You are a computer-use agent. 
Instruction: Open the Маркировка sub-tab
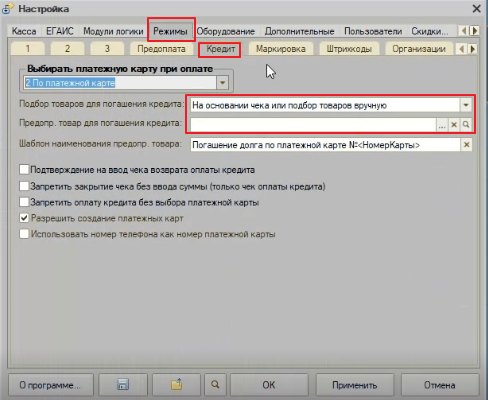coord(281,49)
